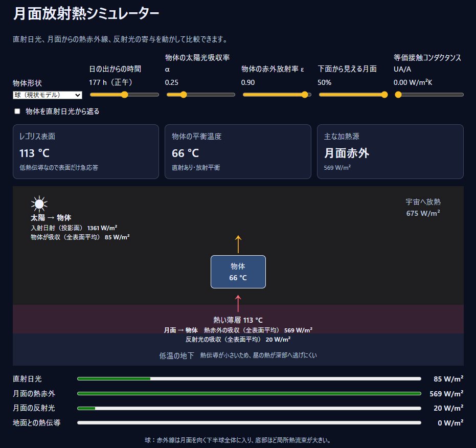Viewport: 476px width, 448px height.
Task: Click the 太陽 → 物体 heading
Action: coord(51,217)
